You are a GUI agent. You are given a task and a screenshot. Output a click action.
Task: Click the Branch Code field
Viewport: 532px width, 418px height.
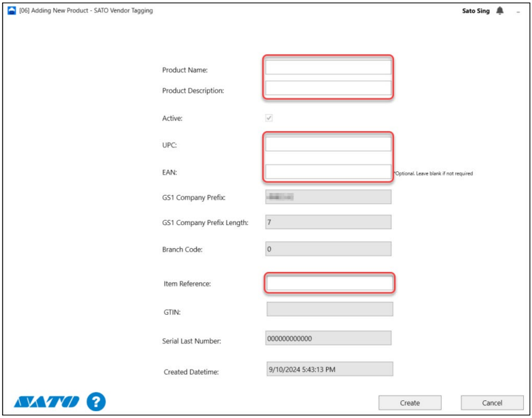tap(328, 249)
